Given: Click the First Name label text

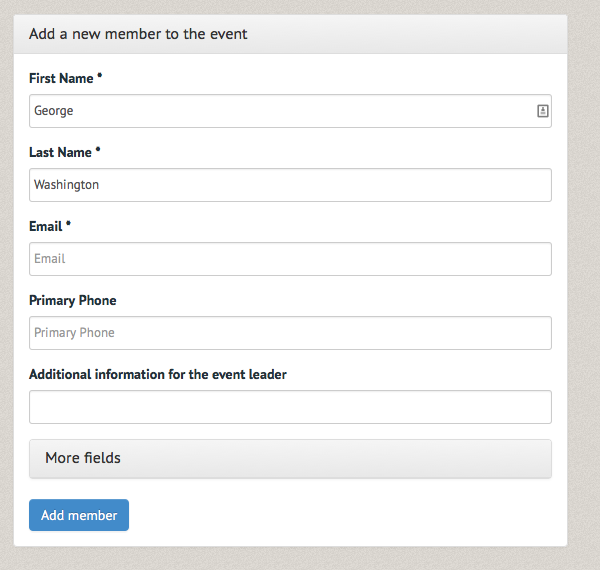Looking at the screenshot, I should (61, 78).
